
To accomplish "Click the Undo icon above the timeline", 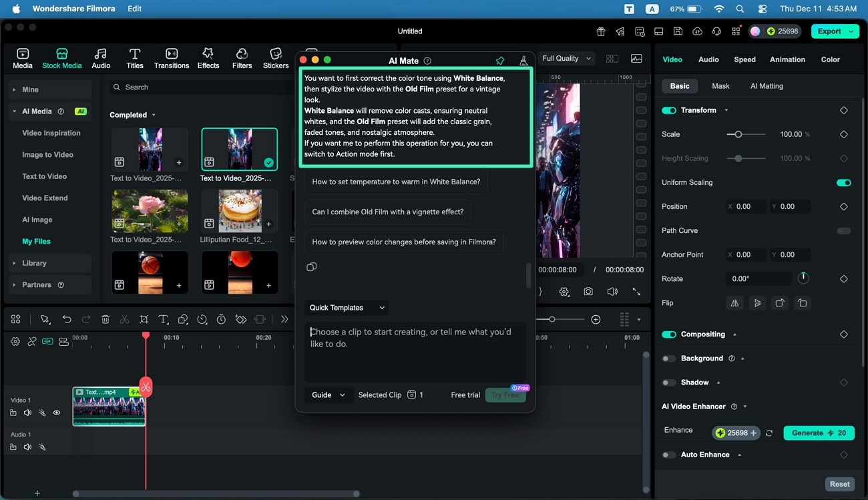I will 66,319.
